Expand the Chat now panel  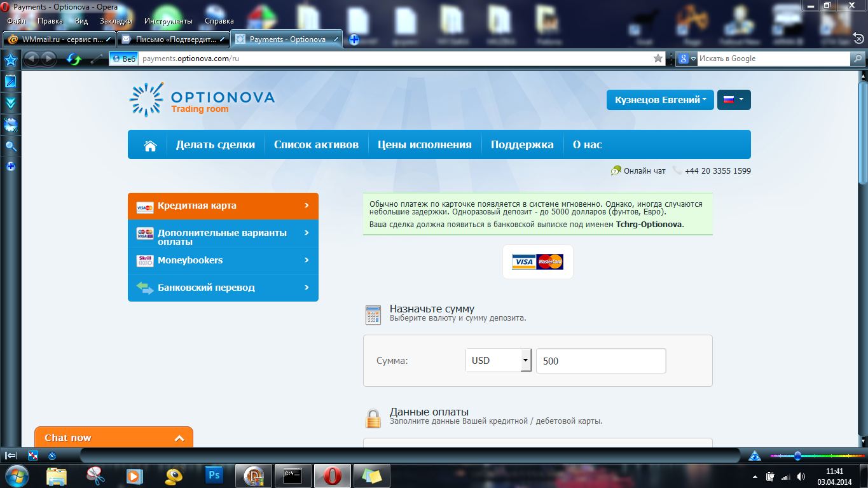[x=114, y=437]
